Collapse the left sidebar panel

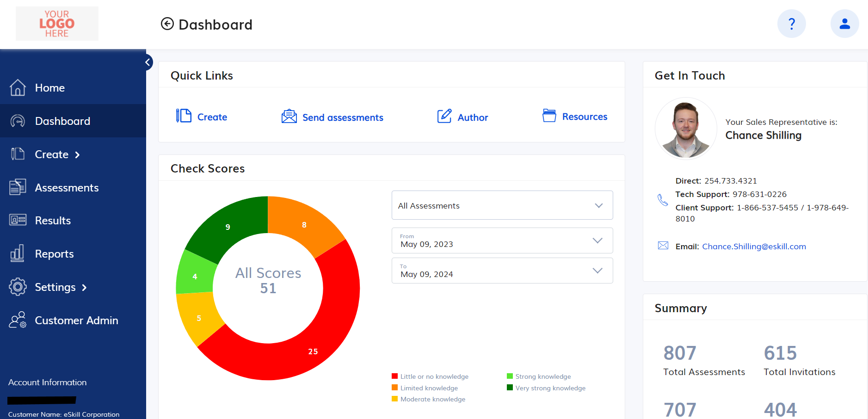click(148, 62)
